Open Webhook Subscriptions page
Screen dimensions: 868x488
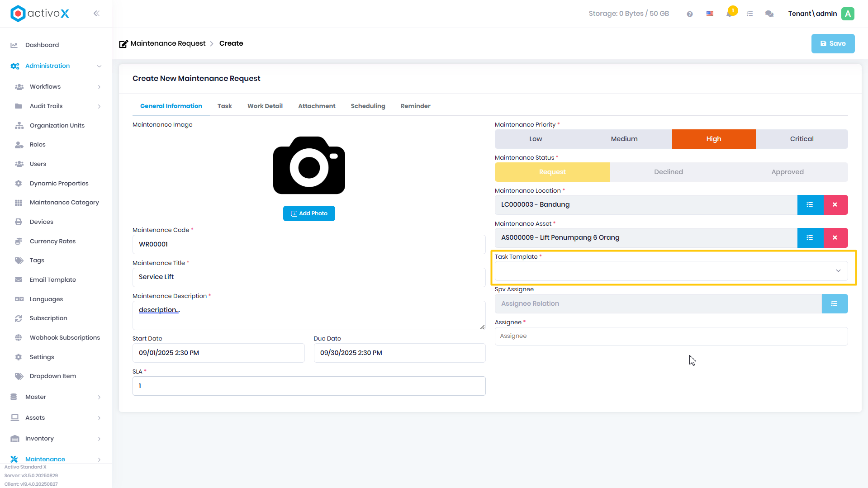65,338
